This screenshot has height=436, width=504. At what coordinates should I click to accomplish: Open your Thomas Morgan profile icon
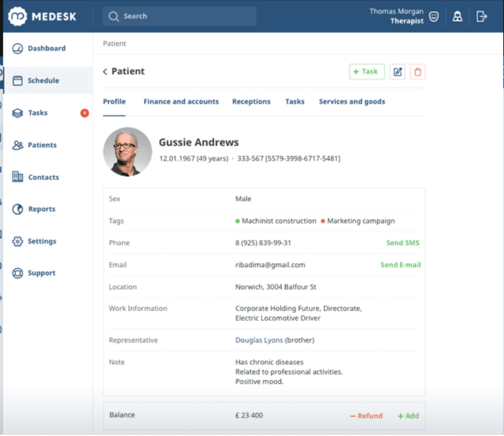[x=457, y=16]
